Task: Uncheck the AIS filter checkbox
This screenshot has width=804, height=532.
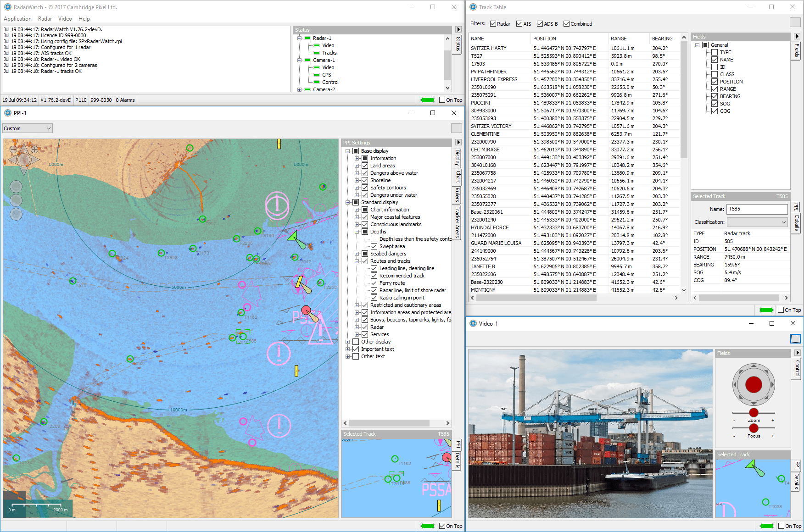Action: [x=519, y=24]
